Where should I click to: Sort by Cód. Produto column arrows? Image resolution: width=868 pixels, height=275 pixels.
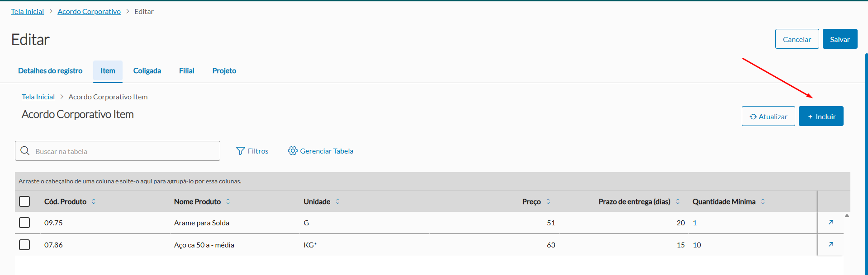(94, 201)
